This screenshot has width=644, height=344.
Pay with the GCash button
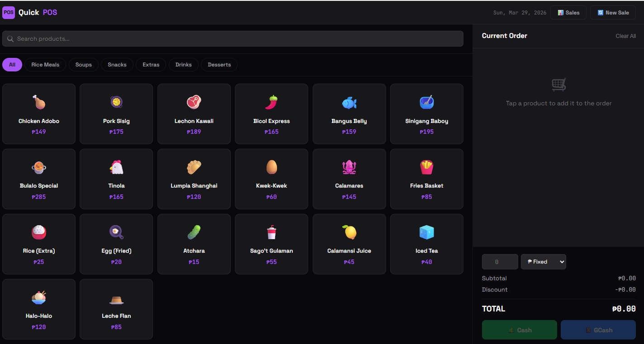pos(598,330)
